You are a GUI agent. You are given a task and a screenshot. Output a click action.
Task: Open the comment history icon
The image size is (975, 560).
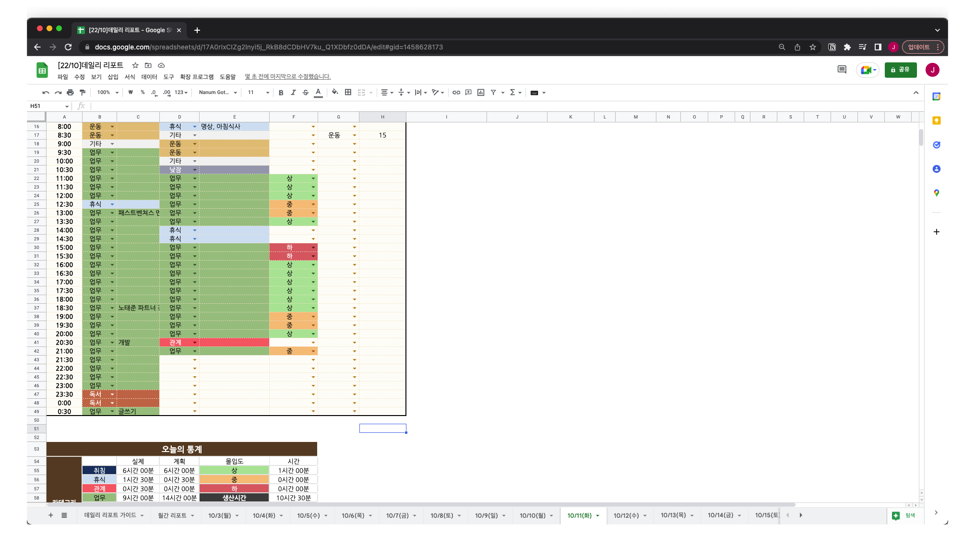842,70
